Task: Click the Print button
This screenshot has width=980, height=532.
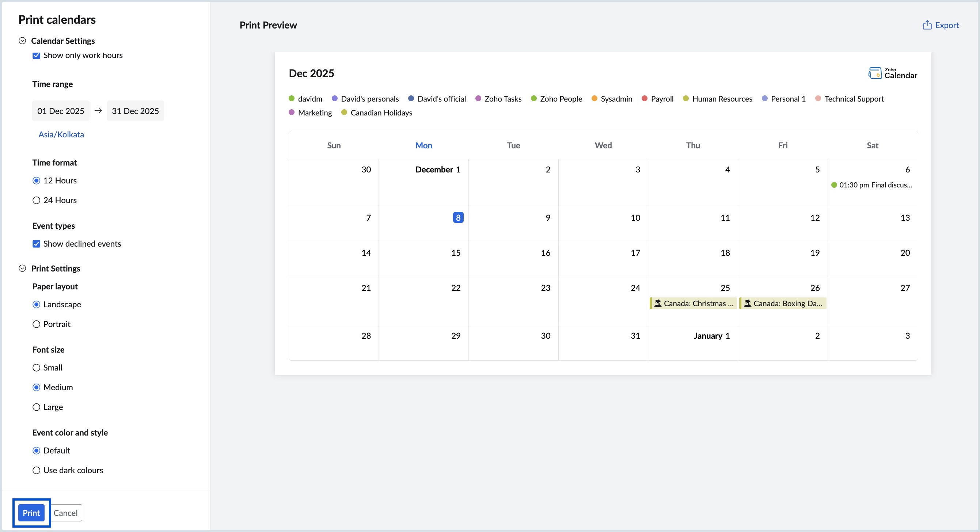Action: 31,513
